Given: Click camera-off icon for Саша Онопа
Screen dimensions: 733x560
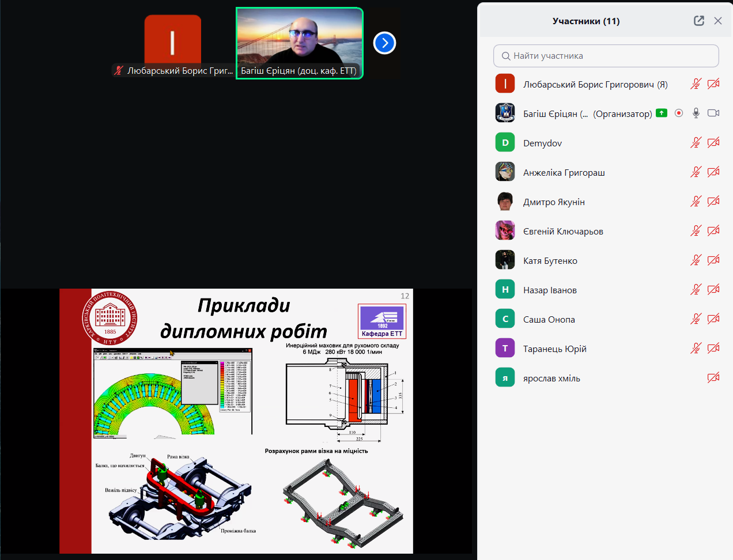Looking at the screenshot, I should [713, 319].
